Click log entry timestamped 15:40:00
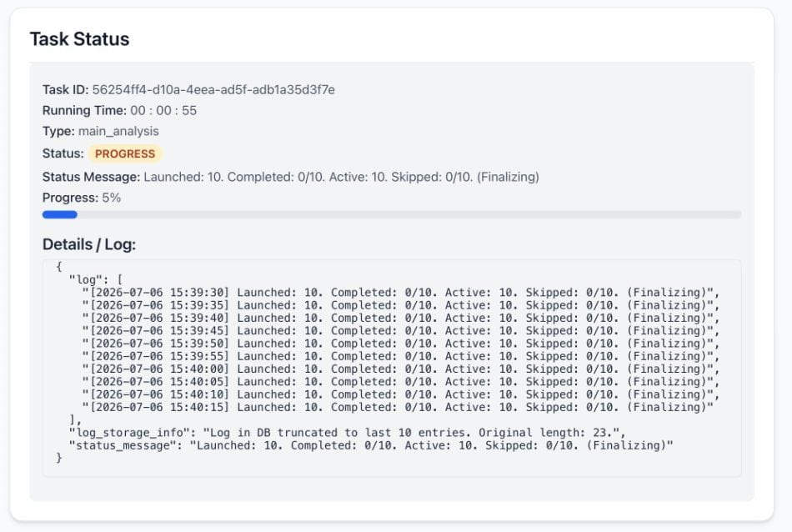 pos(400,369)
